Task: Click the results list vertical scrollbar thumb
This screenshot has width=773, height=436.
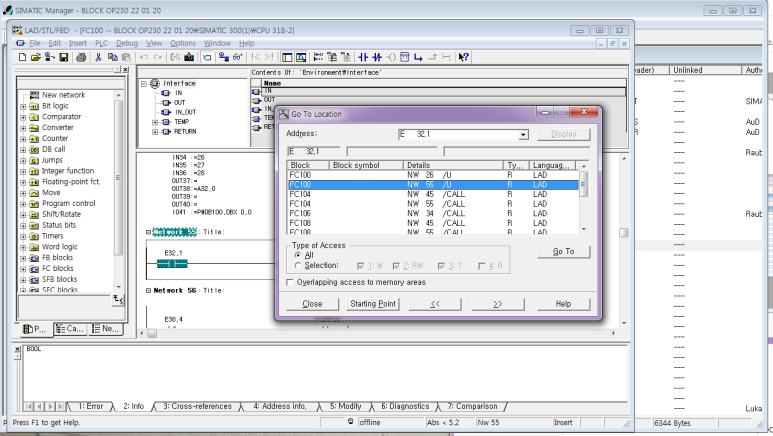Action: pyautogui.click(x=584, y=183)
